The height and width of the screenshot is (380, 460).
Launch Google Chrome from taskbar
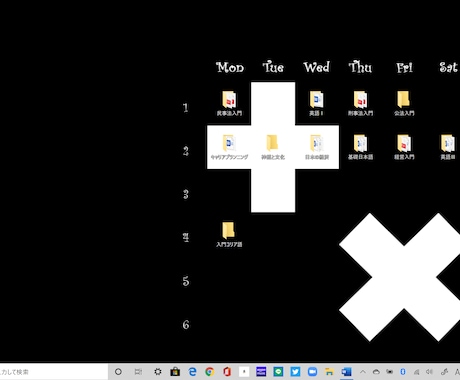[210, 372]
